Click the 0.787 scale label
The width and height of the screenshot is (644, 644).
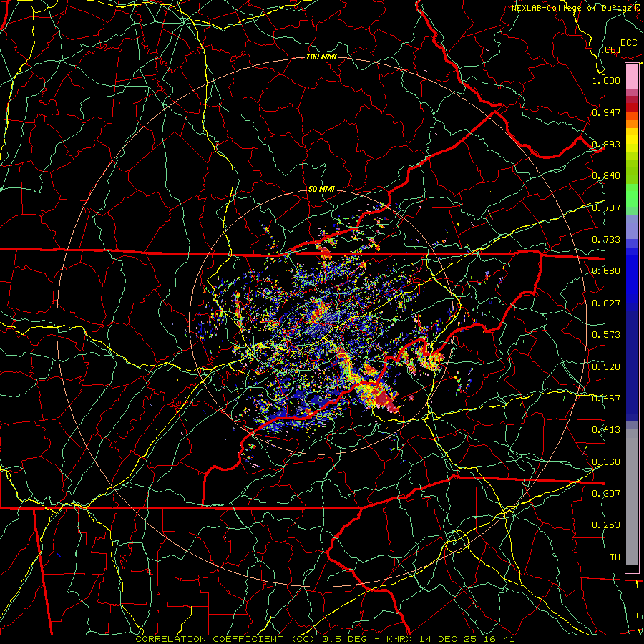pos(606,208)
